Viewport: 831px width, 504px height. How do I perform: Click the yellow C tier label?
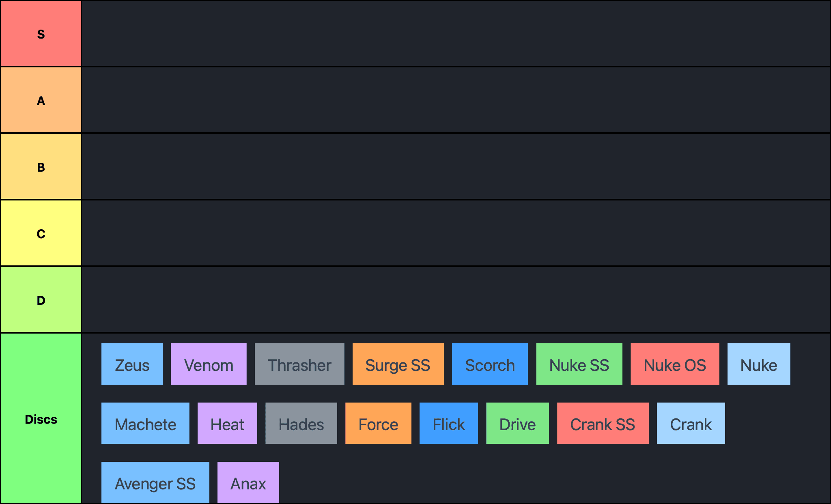point(41,233)
